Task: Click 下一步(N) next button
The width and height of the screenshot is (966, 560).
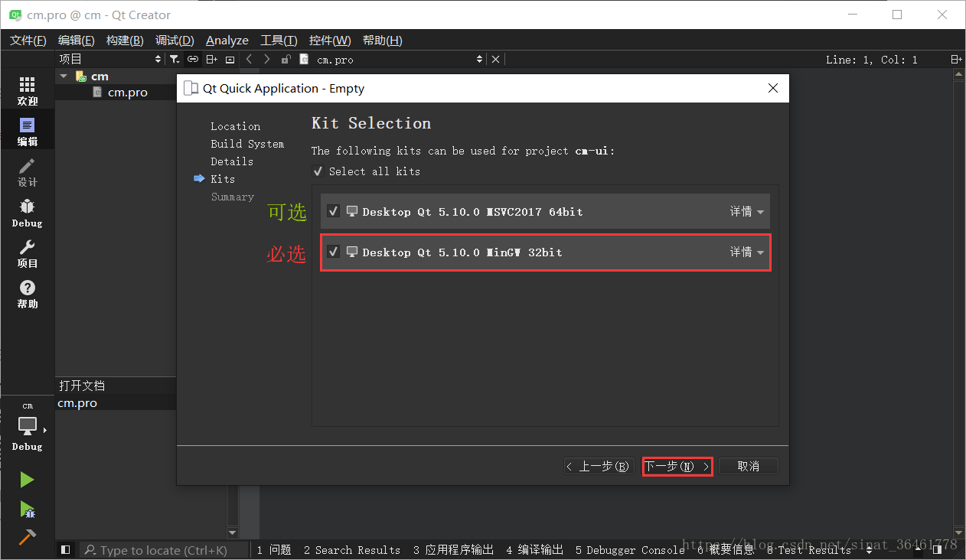Action: point(677,466)
